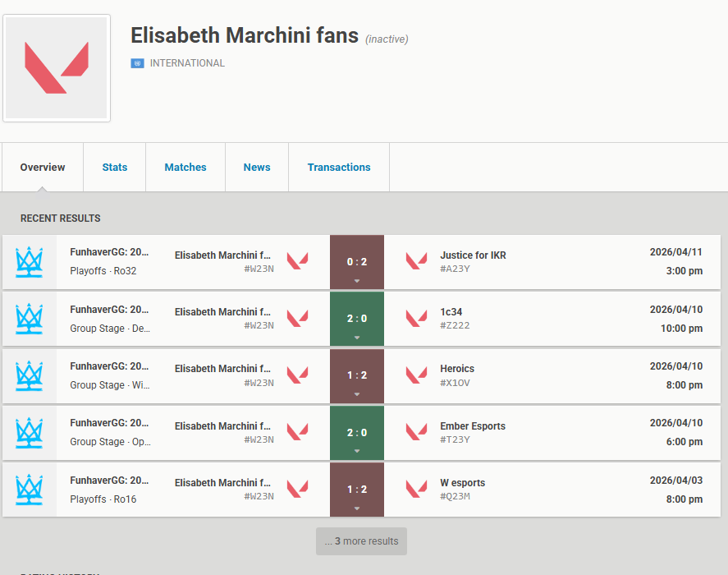
Task: Click the team logo thumbnail in header
Action: (x=57, y=68)
